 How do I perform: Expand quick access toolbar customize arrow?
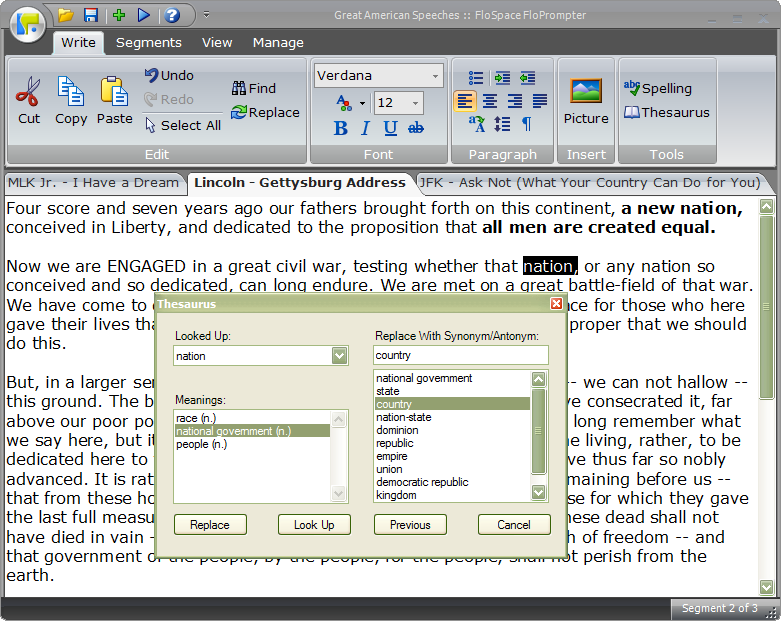click(206, 15)
